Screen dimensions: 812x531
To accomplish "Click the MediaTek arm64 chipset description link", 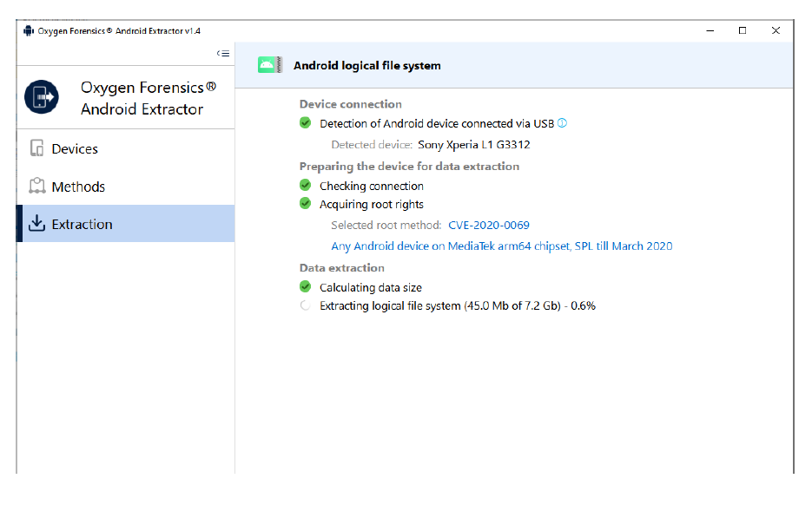I will pos(501,246).
